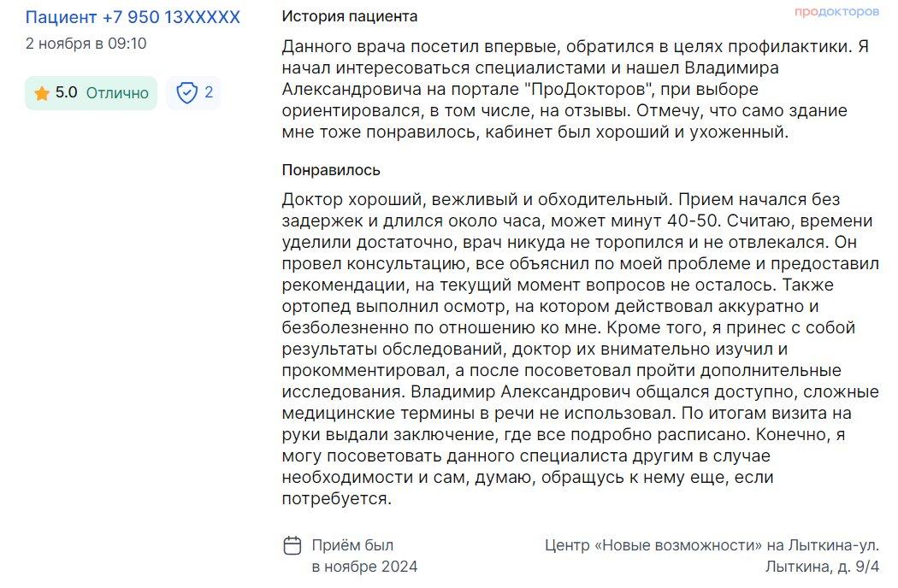Click the patient history paragraph text
898x588 pixels.
[576, 90]
